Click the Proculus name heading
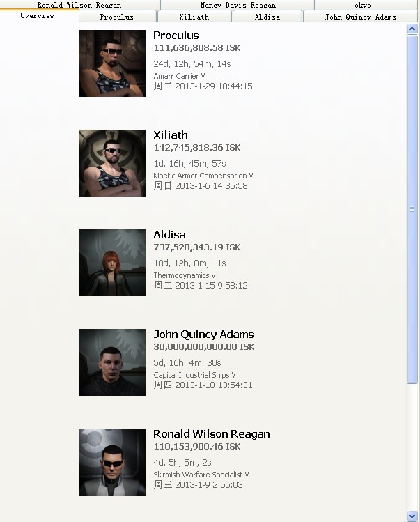Screen dimensions: 420x522 click(176, 36)
